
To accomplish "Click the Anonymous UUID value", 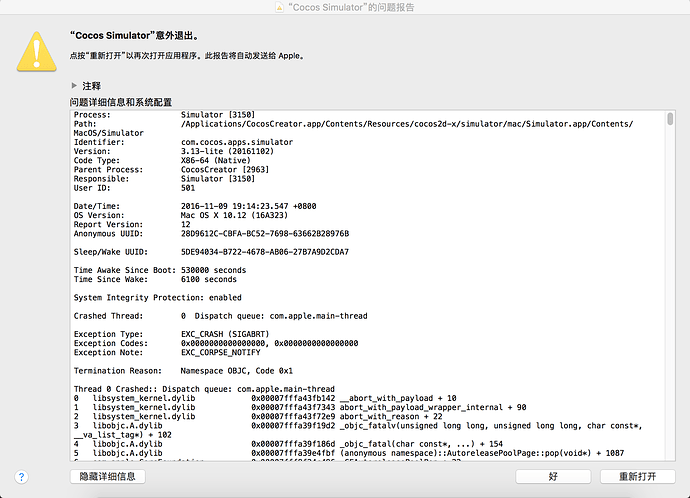I will [x=265, y=234].
